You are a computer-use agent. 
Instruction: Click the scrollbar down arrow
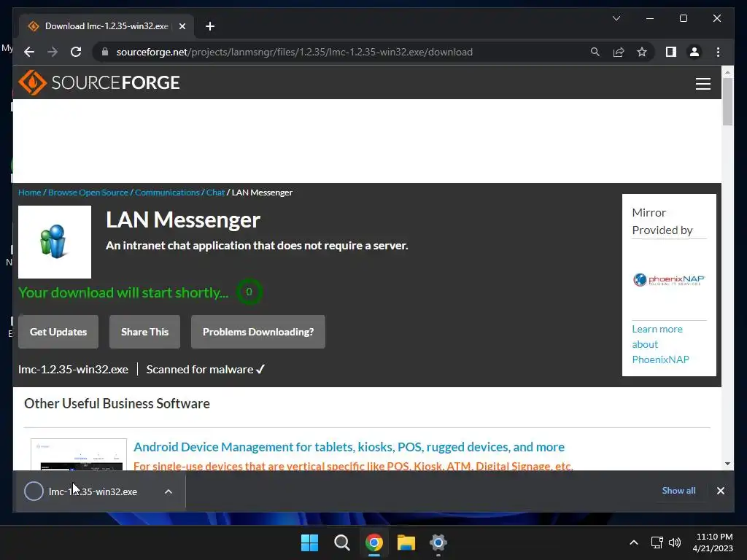coord(727,463)
